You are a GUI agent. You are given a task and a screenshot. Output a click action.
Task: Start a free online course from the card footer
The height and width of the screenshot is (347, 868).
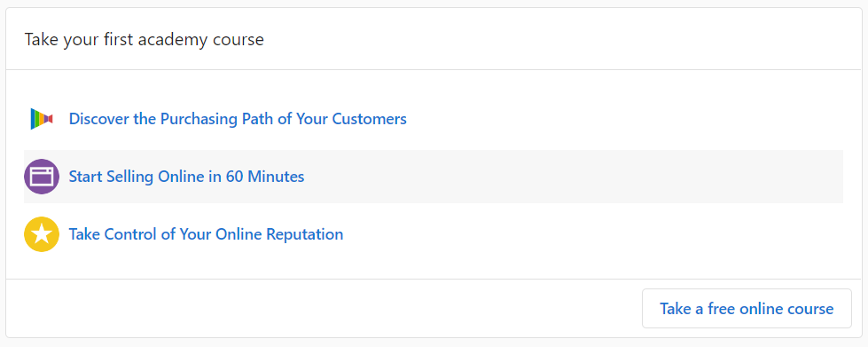pos(747,308)
